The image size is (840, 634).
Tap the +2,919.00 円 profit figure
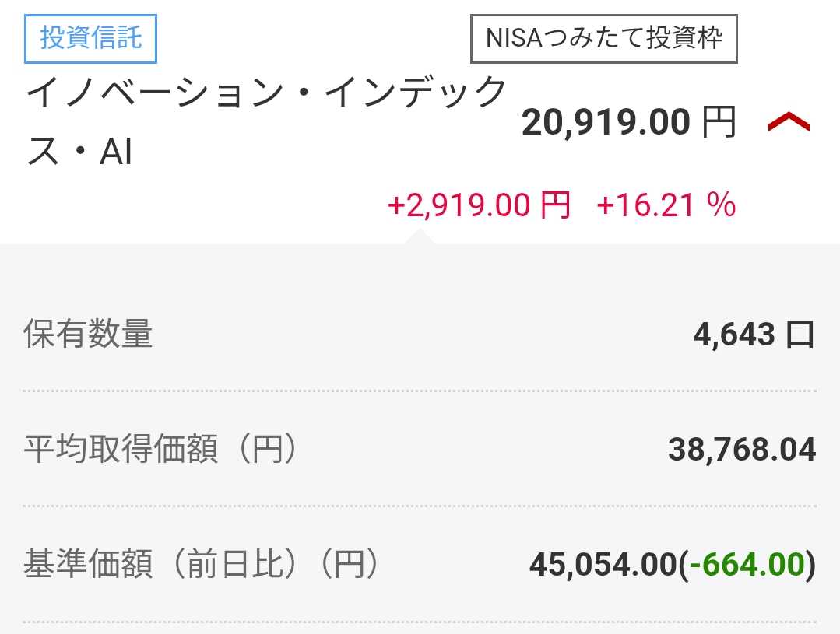(479, 205)
